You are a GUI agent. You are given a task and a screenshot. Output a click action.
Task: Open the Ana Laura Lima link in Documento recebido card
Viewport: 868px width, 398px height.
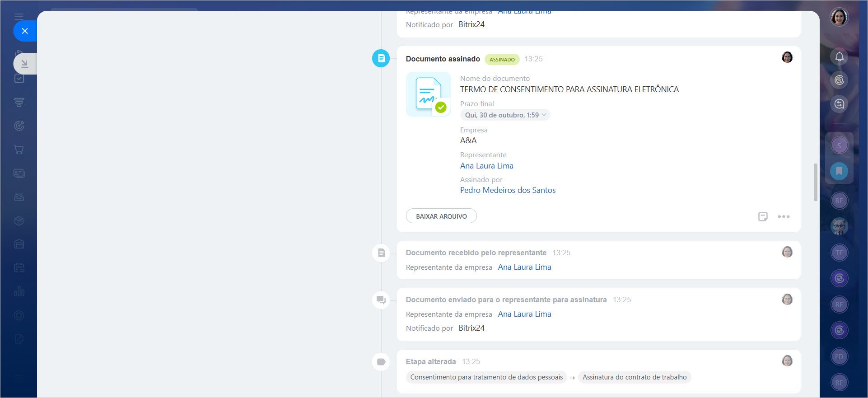[524, 267]
